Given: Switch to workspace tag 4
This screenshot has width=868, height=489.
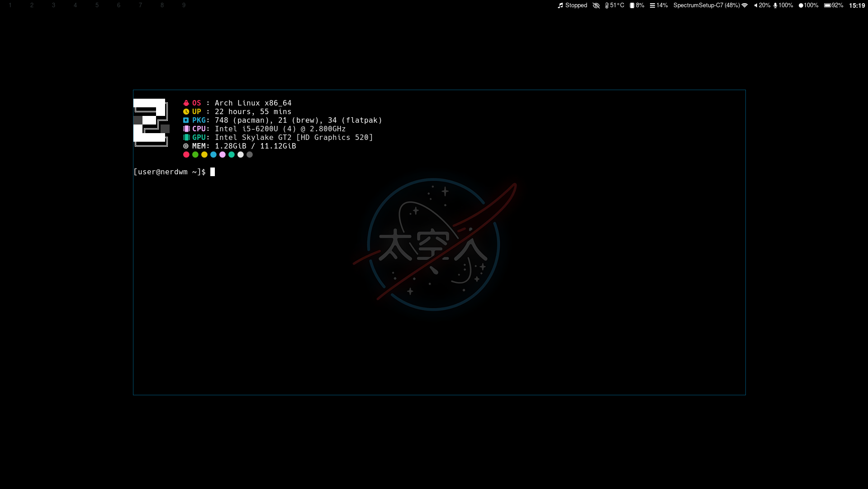Looking at the screenshot, I should pyautogui.click(x=75, y=5).
